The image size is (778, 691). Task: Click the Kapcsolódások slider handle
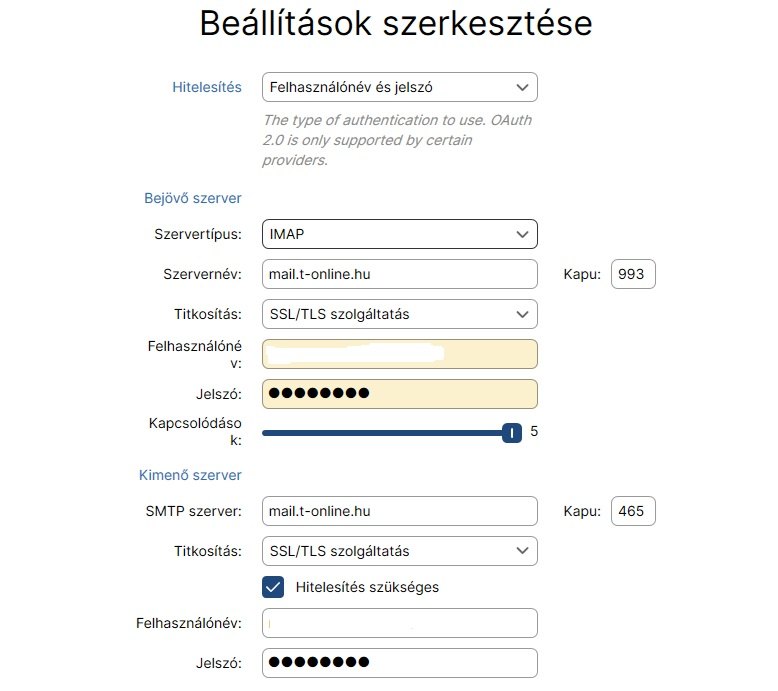pyautogui.click(x=512, y=432)
